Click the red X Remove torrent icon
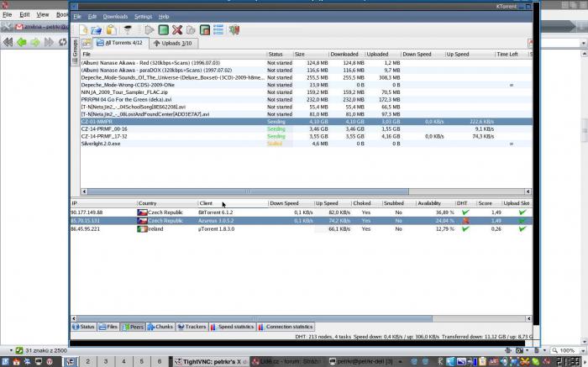The width and height of the screenshot is (588, 367). [177, 30]
